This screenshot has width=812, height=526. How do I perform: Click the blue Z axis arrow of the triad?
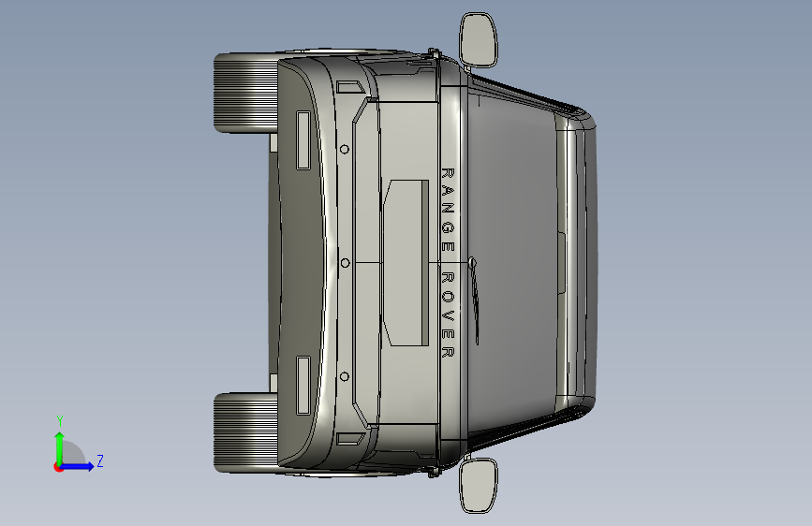[x=78, y=466]
